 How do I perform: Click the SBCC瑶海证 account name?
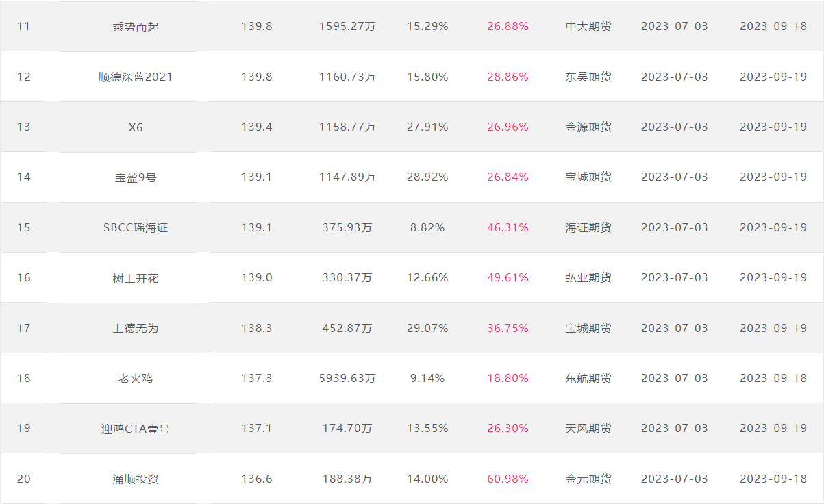coord(136,227)
